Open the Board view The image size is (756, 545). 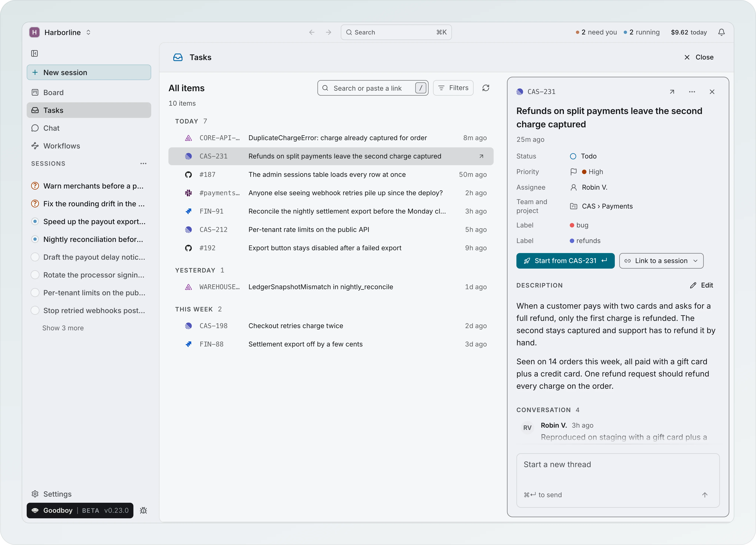pyautogui.click(x=89, y=92)
